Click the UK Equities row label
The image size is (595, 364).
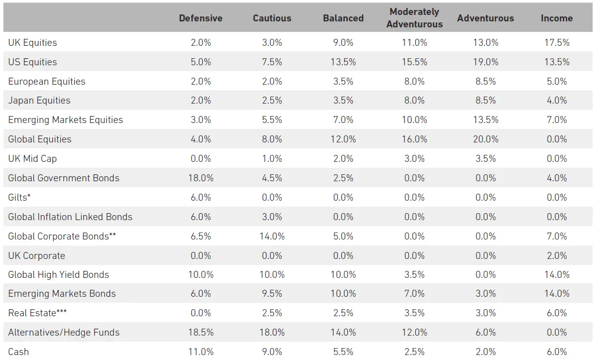click(x=32, y=42)
